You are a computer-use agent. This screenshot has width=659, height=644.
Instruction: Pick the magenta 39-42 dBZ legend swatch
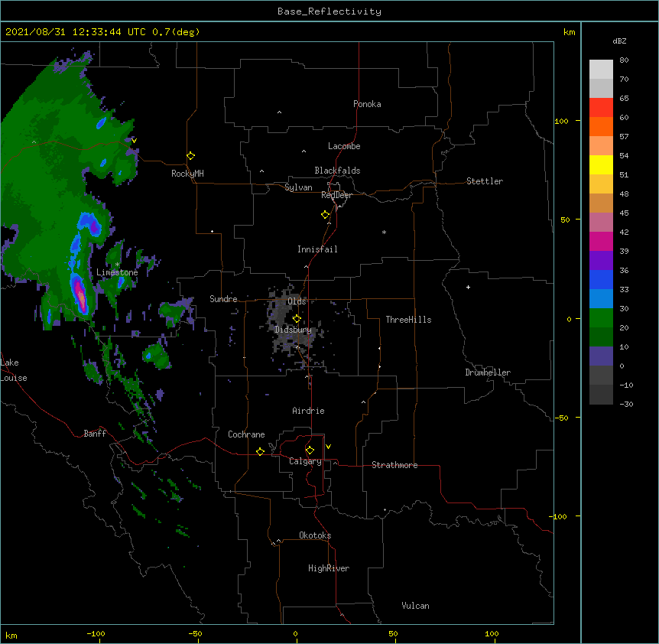click(601, 242)
